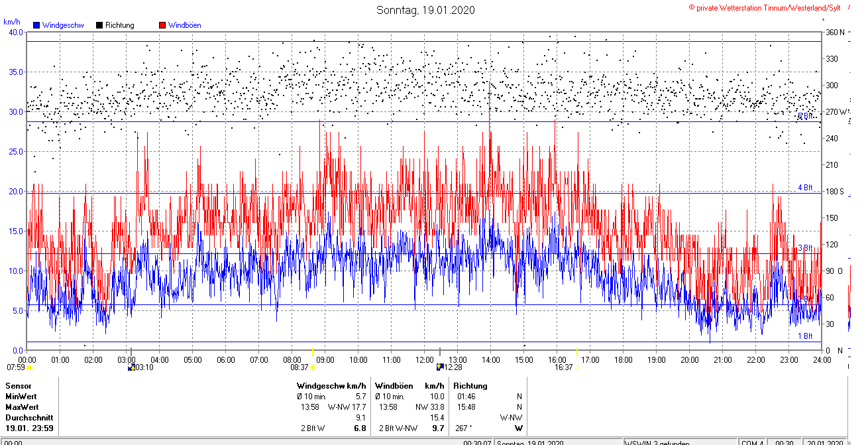The height and width of the screenshot is (445, 868).
Task: Select the Windböen legend label
Action: 185,25
